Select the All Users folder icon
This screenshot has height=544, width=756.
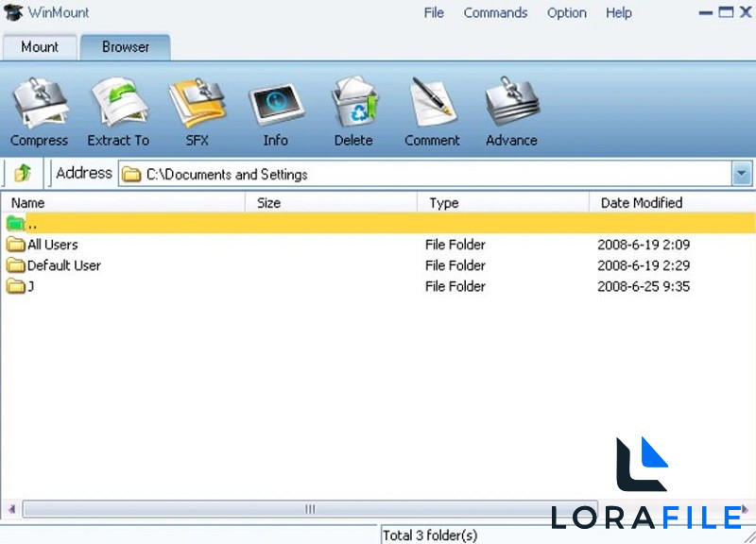pyautogui.click(x=16, y=245)
